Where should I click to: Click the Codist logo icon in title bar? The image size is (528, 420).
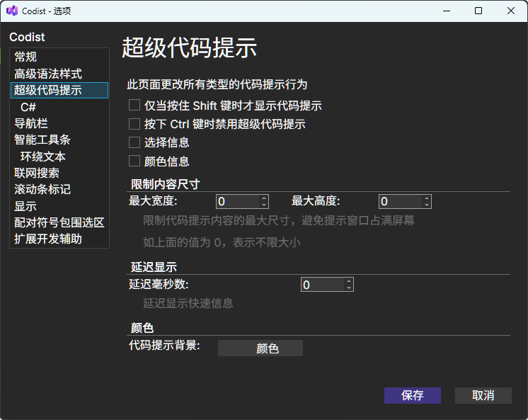point(11,11)
